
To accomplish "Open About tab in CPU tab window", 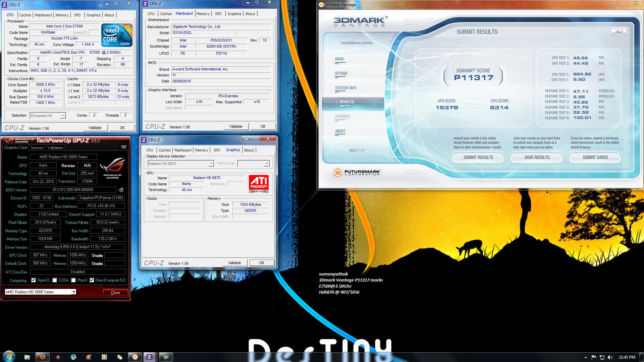I will [109, 15].
